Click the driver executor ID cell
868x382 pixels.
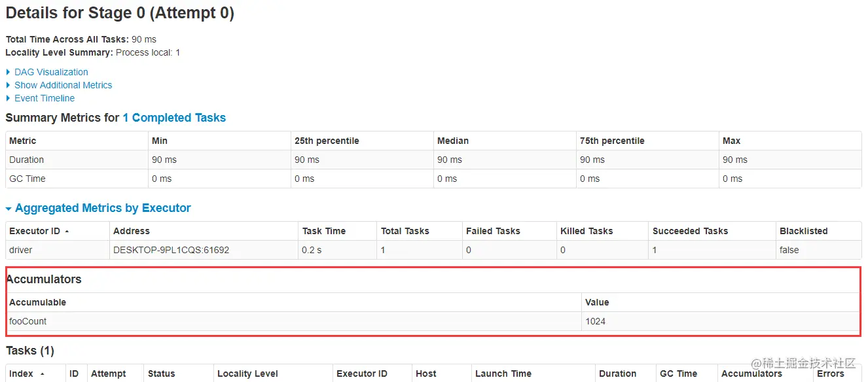[57, 250]
